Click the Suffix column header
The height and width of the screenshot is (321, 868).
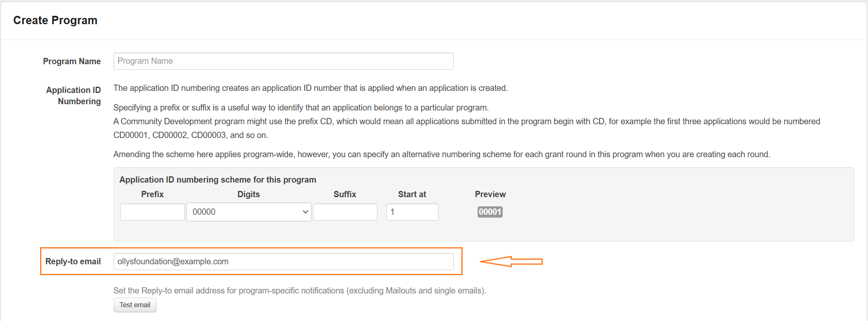345,194
